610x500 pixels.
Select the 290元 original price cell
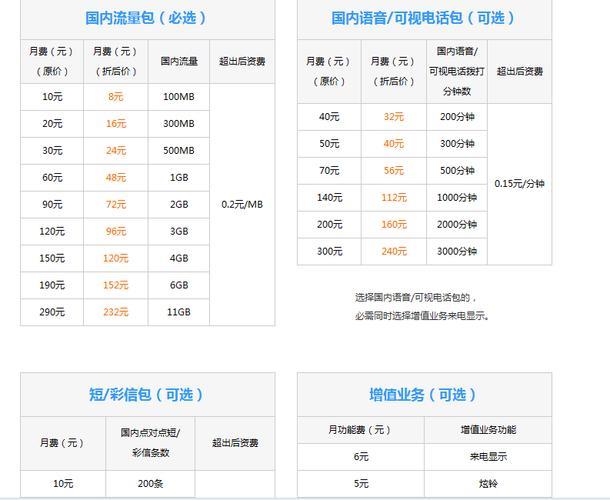click(53, 312)
